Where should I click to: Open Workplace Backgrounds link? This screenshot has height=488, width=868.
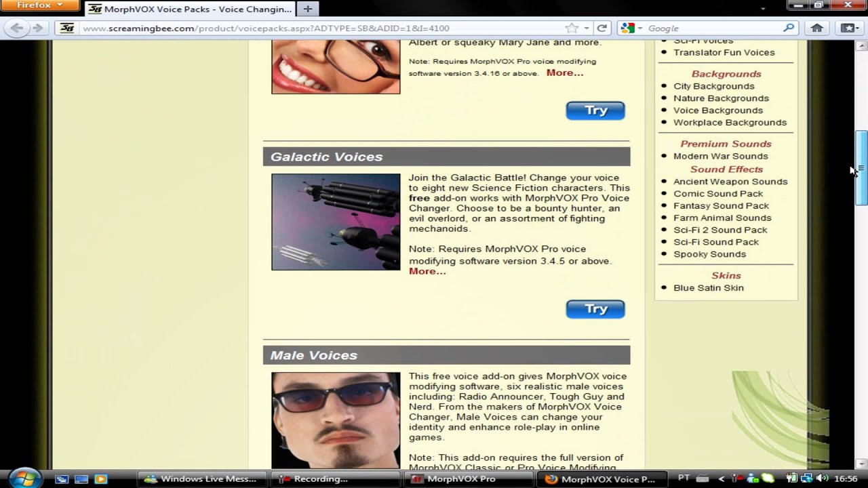[x=730, y=123]
